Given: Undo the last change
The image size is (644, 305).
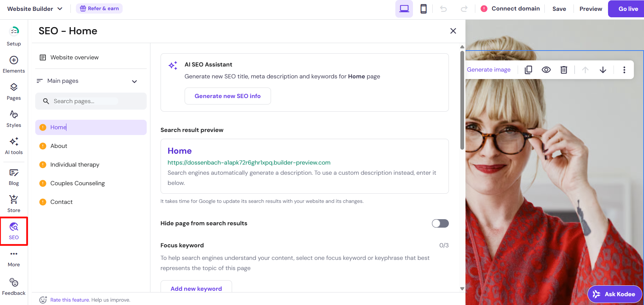Looking at the screenshot, I should (x=443, y=9).
